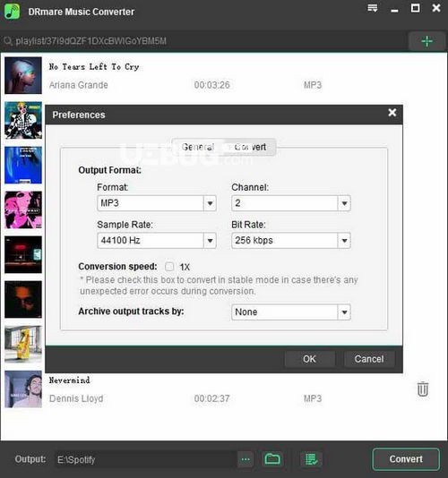Delete the Nevermind track with trash icon
This screenshot has width=448, height=478.
[x=423, y=389]
